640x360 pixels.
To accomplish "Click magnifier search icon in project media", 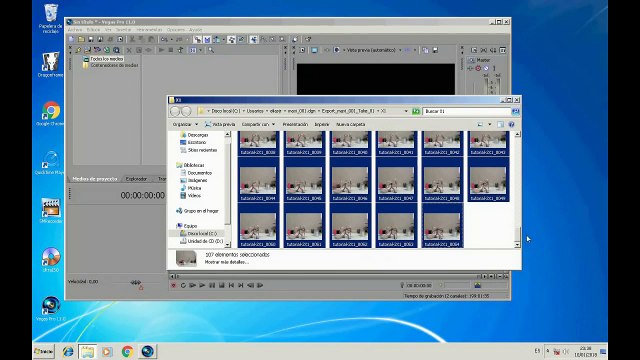I will click(x=211, y=50).
